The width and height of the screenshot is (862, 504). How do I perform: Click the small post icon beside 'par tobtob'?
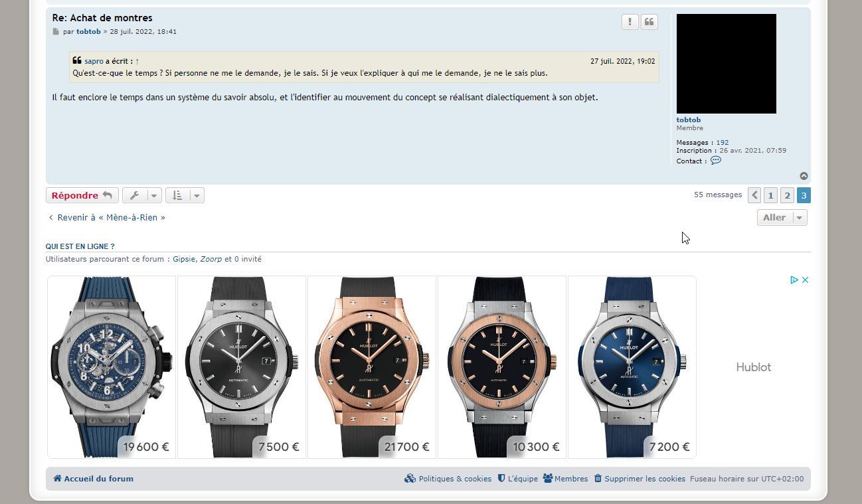pyautogui.click(x=56, y=32)
